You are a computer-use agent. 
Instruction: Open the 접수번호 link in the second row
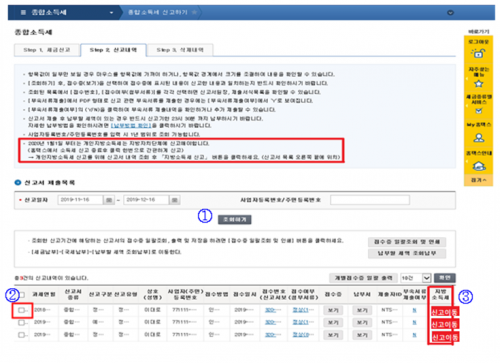[270, 322]
